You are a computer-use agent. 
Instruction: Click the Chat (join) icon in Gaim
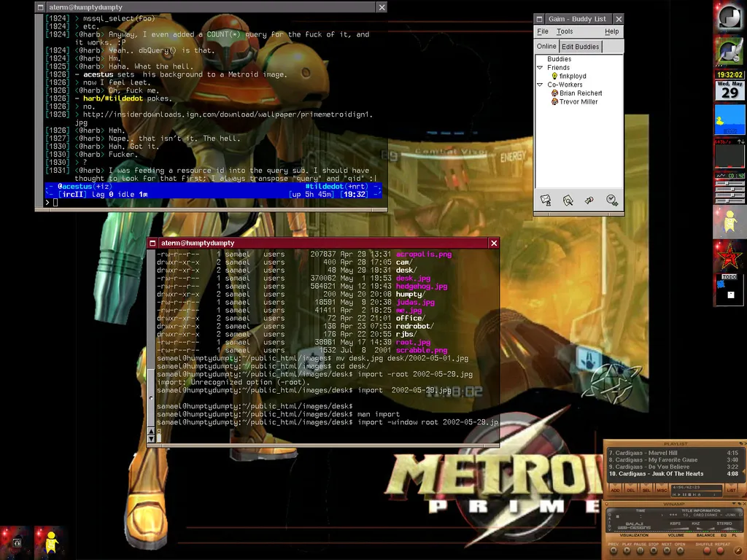(x=589, y=201)
